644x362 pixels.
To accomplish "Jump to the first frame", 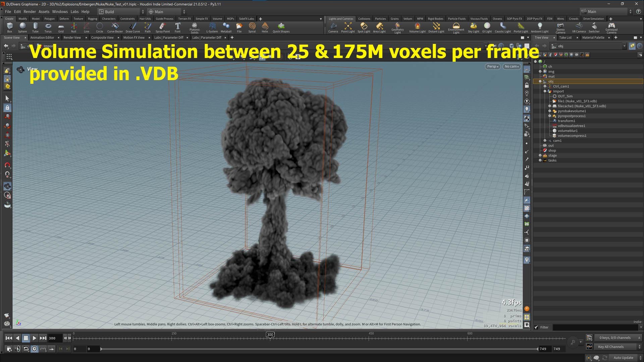I will (9, 338).
